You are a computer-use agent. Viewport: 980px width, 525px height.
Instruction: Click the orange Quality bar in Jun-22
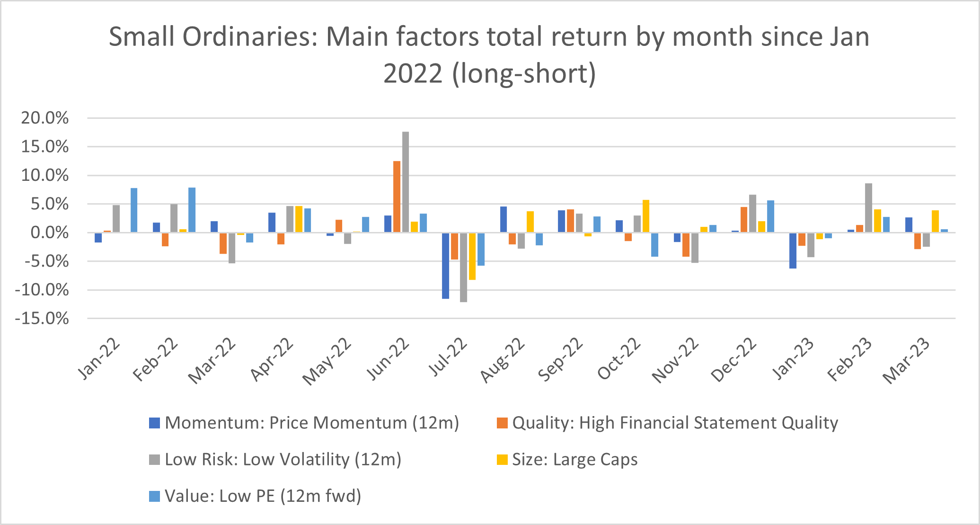click(x=397, y=196)
